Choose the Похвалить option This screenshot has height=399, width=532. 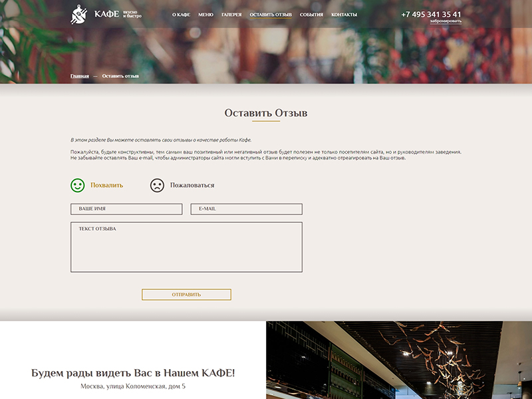[x=107, y=186]
